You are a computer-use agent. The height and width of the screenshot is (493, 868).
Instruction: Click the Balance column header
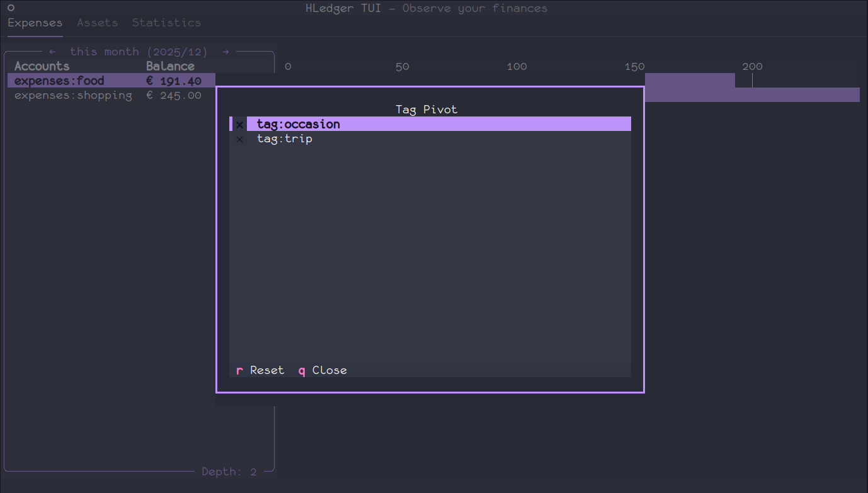click(170, 66)
